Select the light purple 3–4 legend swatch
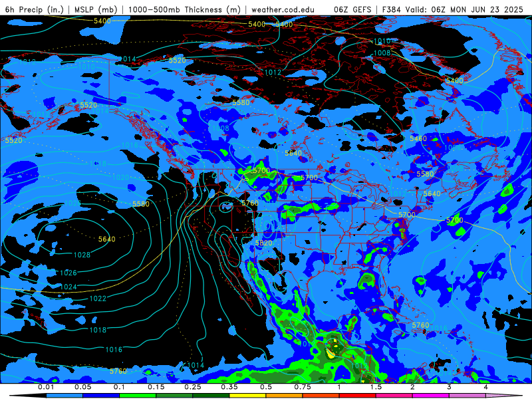This screenshot has height=399, width=532. coord(467,396)
